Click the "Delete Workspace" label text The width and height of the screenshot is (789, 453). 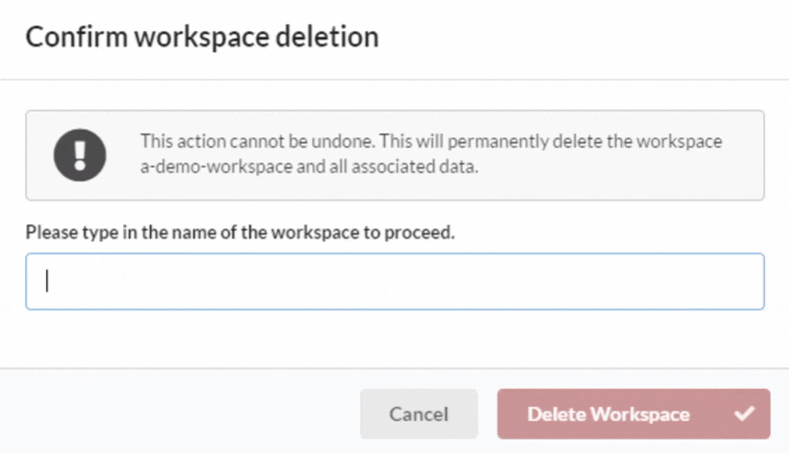tap(608, 414)
